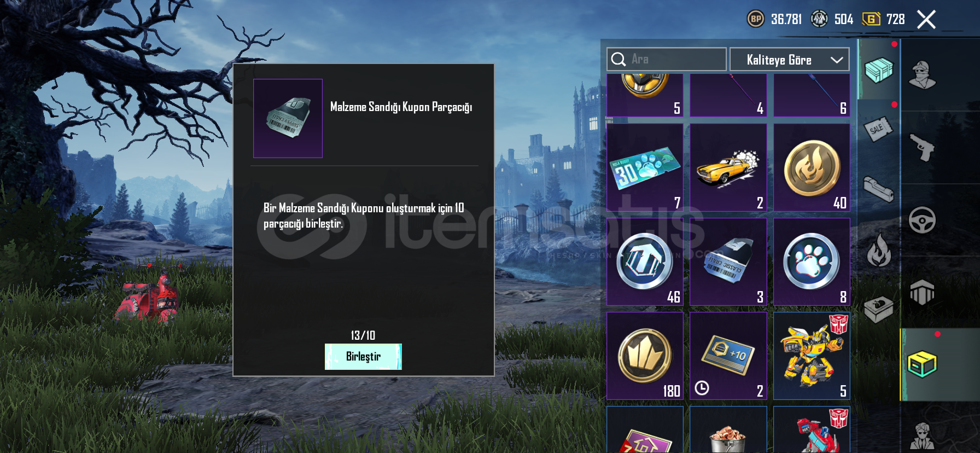Image resolution: width=980 pixels, height=453 pixels.
Task: Select the +10 timed card item
Action: coord(728,356)
